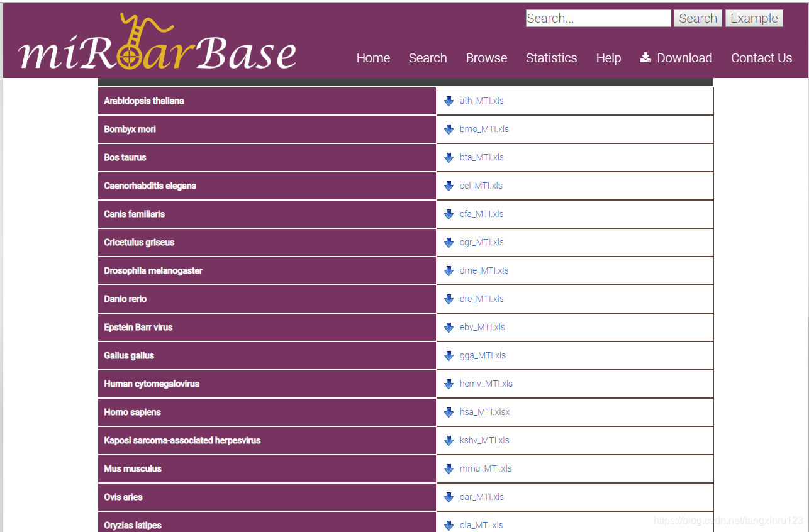Click the download icon beside dme_MTI.xls

(449, 270)
